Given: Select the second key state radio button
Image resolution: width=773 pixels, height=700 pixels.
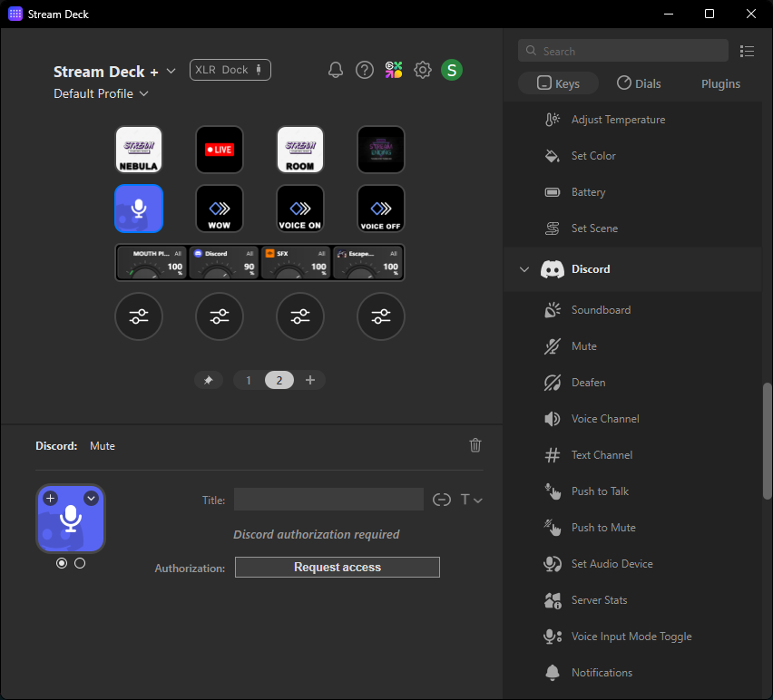Looking at the screenshot, I should tap(80, 563).
